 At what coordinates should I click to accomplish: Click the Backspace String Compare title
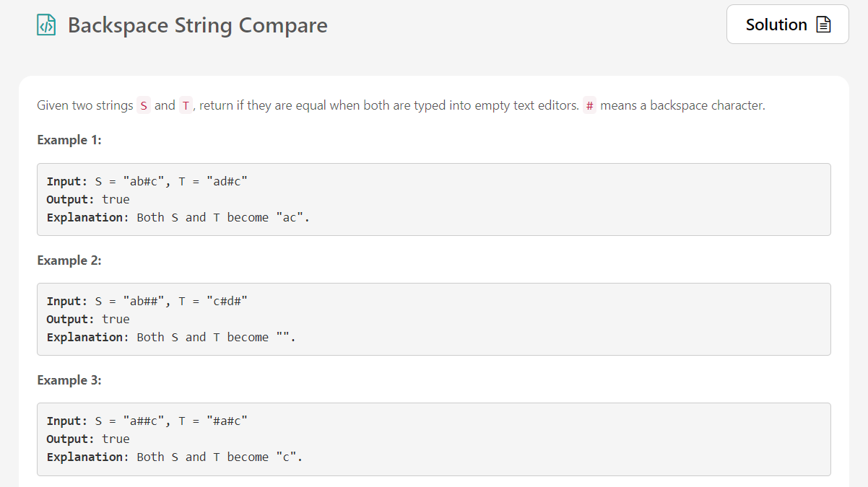pos(197,25)
